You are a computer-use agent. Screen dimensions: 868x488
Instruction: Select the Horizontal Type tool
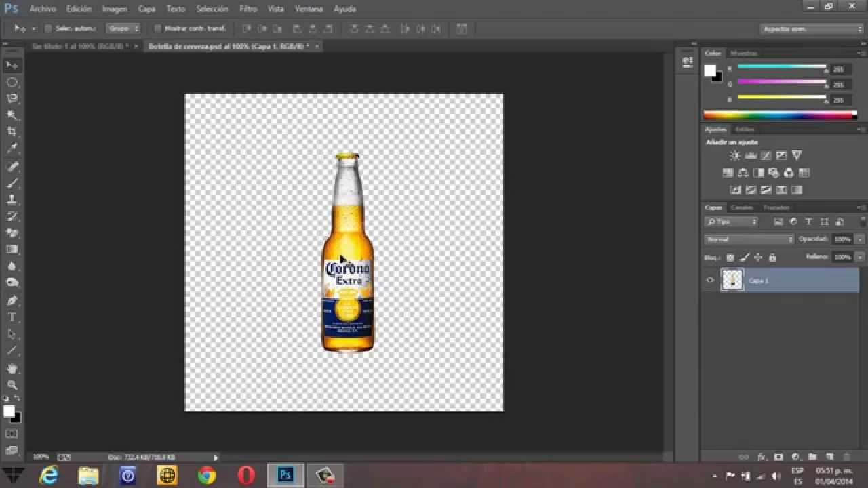pyautogui.click(x=12, y=317)
